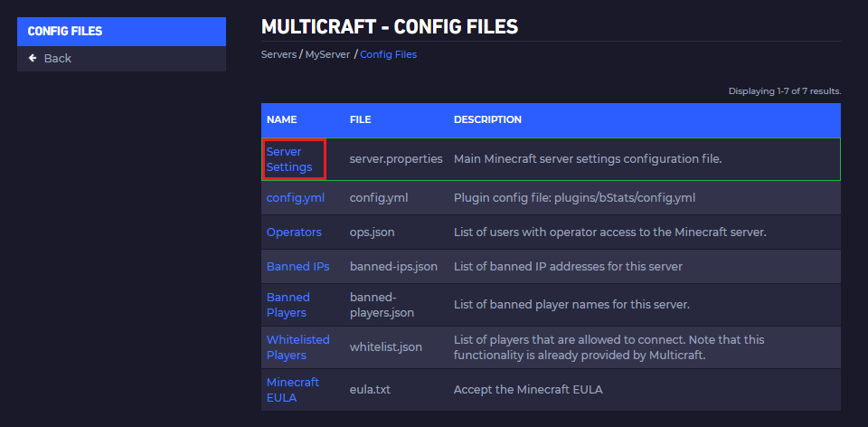The width and height of the screenshot is (868, 427).
Task: Click the 'Displaying 1-7 of 7 results' text
Action: point(784,91)
